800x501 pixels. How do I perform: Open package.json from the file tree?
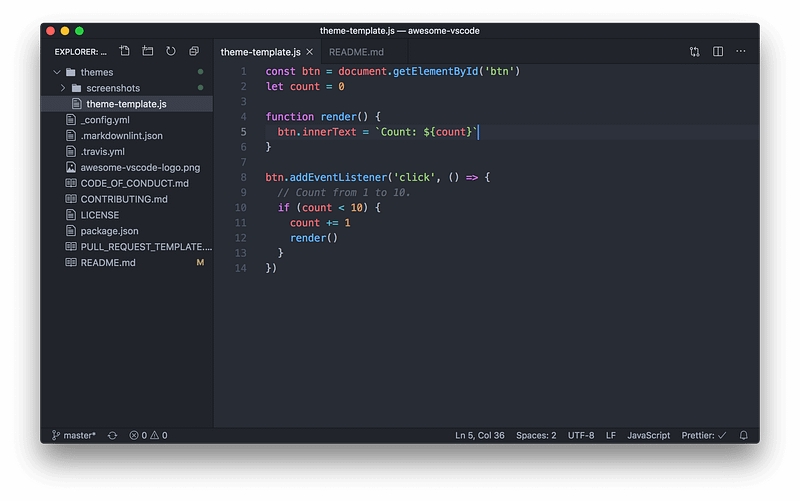109,231
